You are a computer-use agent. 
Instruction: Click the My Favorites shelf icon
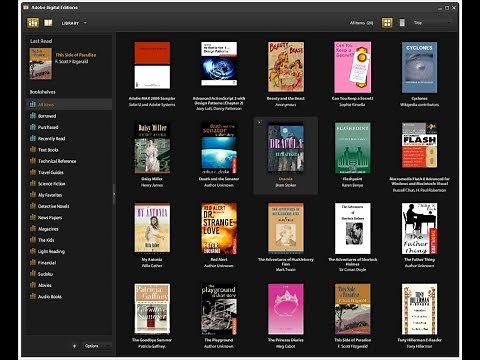pos(33,195)
